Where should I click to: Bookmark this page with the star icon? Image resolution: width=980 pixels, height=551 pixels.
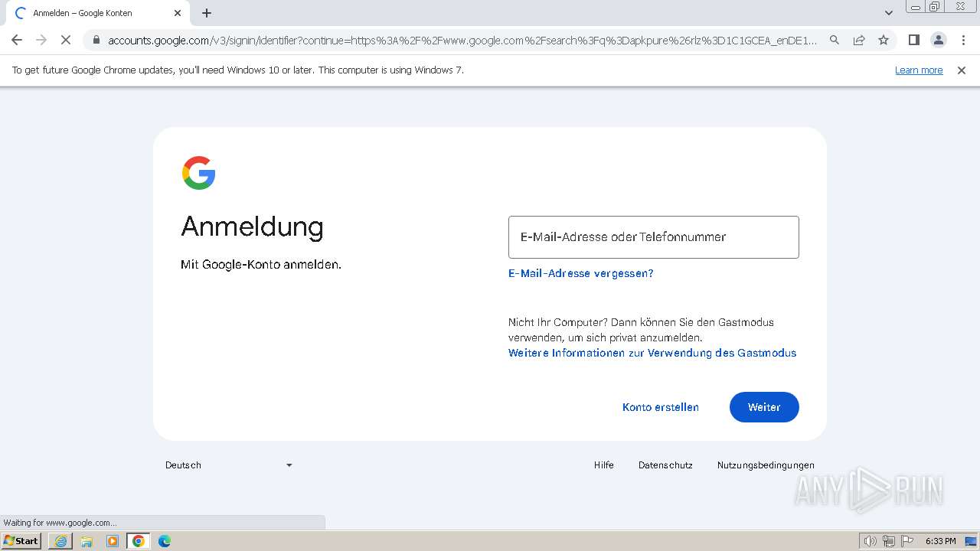click(884, 40)
